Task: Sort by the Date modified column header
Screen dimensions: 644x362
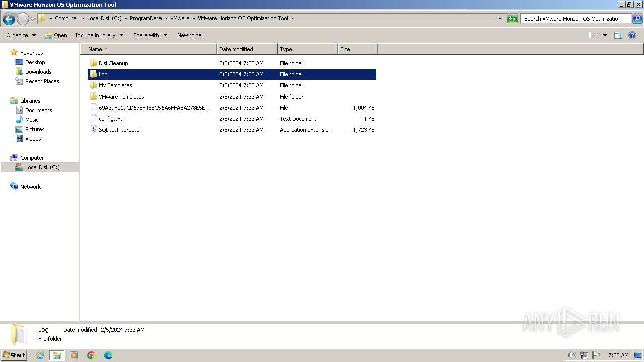Action: pos(247,49)
